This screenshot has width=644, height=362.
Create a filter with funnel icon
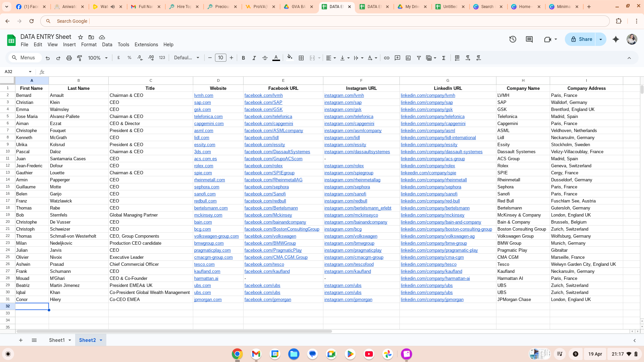419,58
